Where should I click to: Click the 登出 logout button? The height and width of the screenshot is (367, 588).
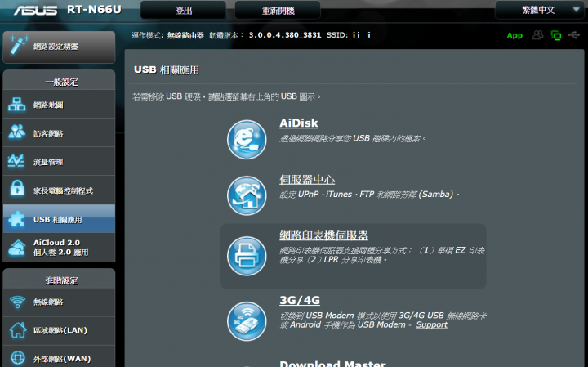184,10
